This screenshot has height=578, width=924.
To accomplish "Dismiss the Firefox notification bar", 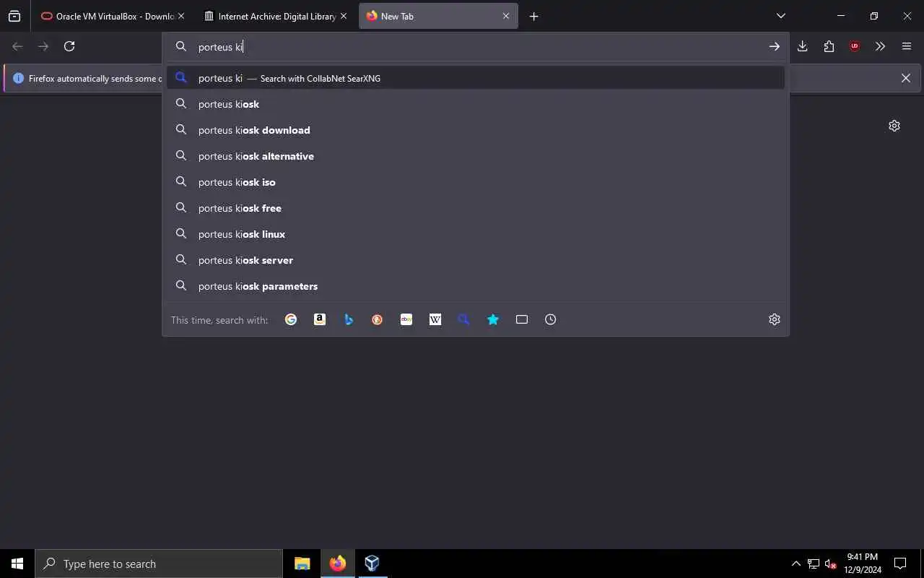I will 906,78.
